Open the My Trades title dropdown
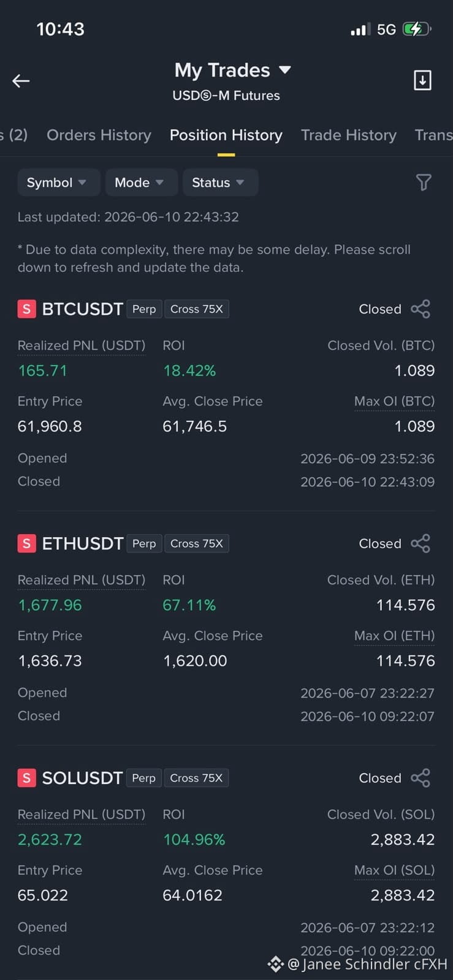The image size is (453, 980). pyautogui.click(x=232, y=70)
